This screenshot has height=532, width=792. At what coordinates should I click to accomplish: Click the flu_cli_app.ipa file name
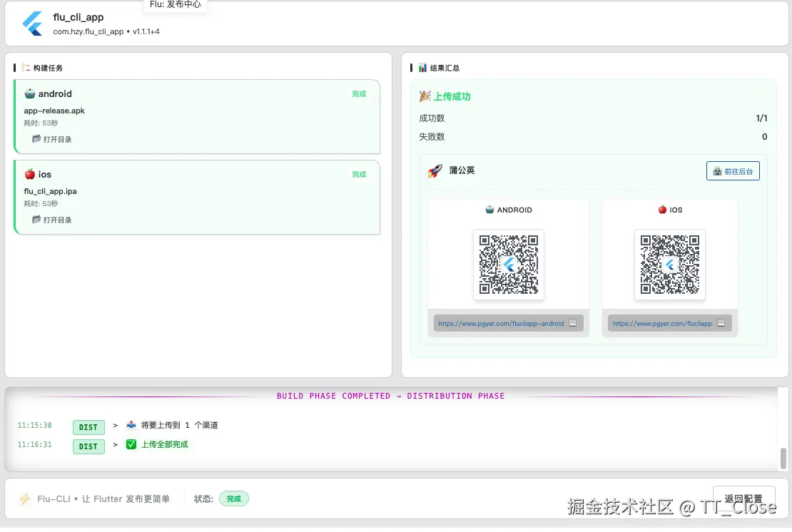(x=50, y=191)
